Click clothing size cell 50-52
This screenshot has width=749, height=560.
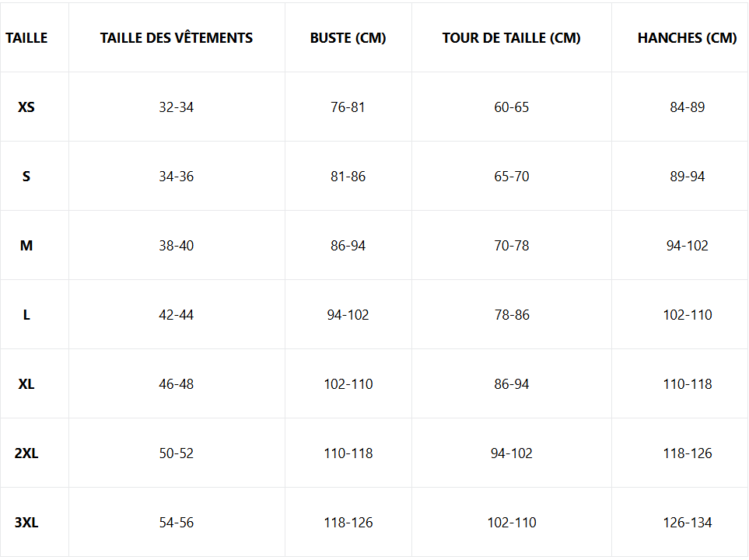tap(177, 453)
